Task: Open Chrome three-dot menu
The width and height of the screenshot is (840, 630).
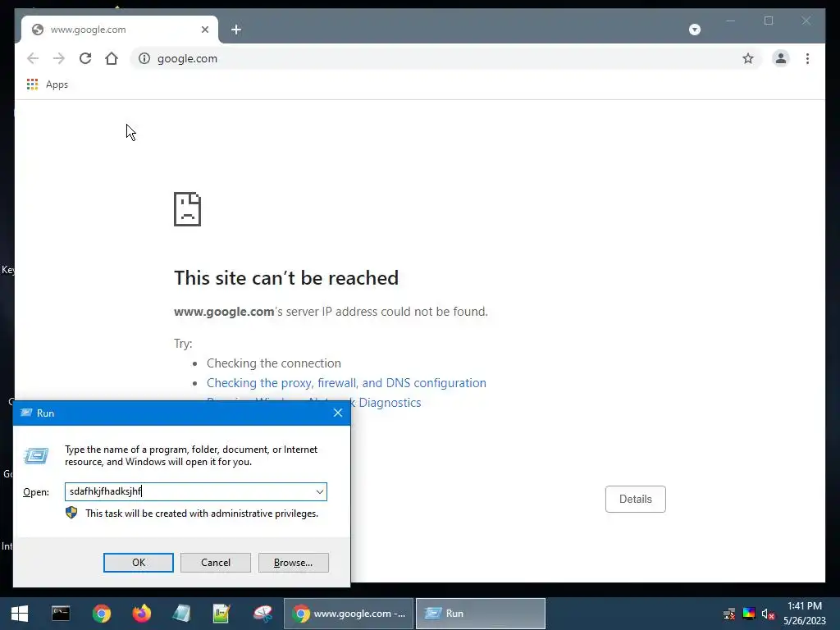Action: click(807, 58)
